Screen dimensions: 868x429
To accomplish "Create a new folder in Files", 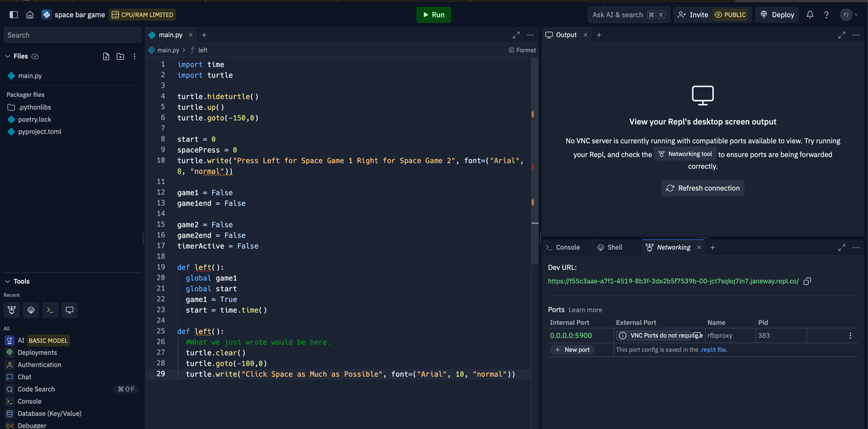I will coord(120,56).
